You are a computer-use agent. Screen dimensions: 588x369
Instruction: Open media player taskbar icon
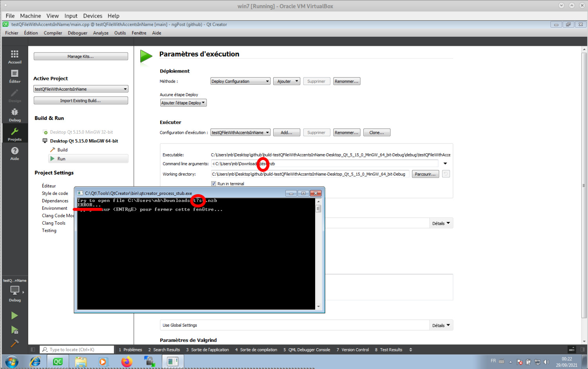[103, 362]
